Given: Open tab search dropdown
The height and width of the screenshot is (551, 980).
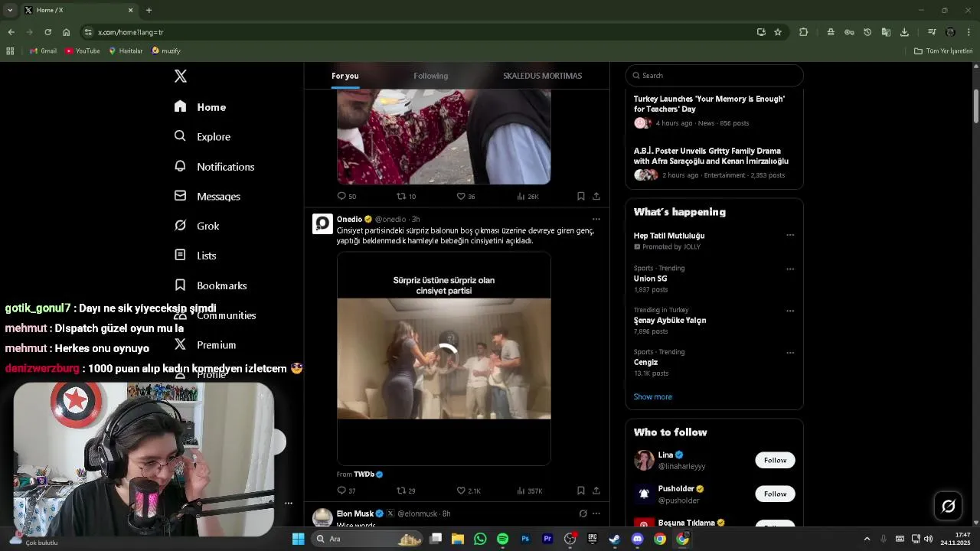Looking at the screenshot, I should pos(10,10).
